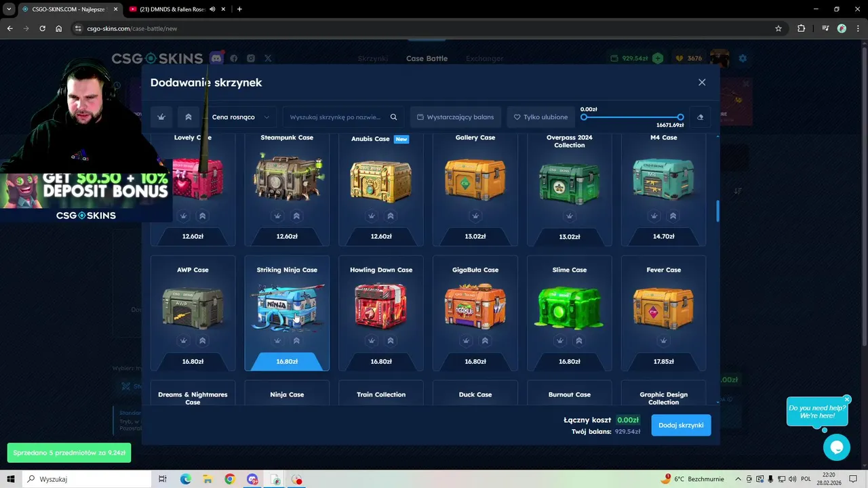Open the 'Skrzynki' navigation item
The height and width of the screenshot is (488, 868).
point(373,58)
